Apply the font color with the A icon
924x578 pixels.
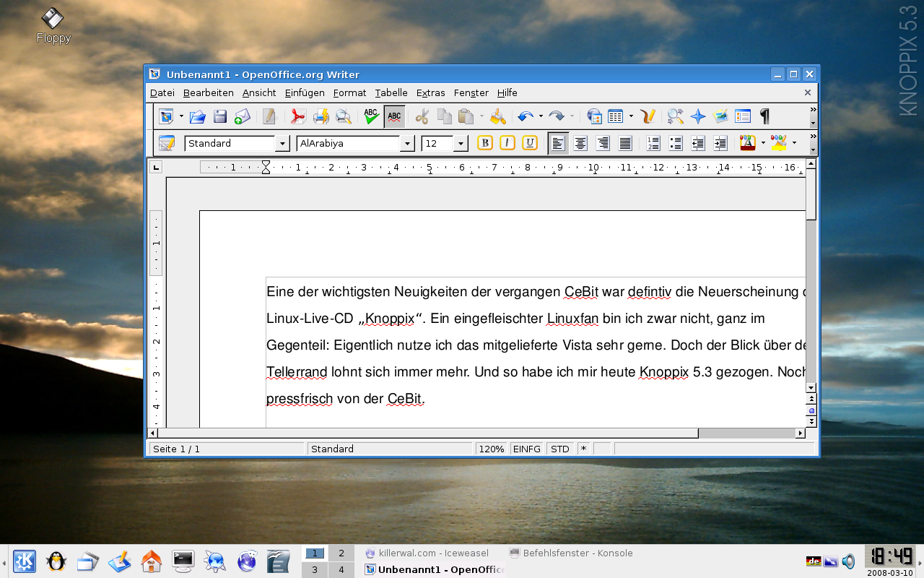[747, 143]
